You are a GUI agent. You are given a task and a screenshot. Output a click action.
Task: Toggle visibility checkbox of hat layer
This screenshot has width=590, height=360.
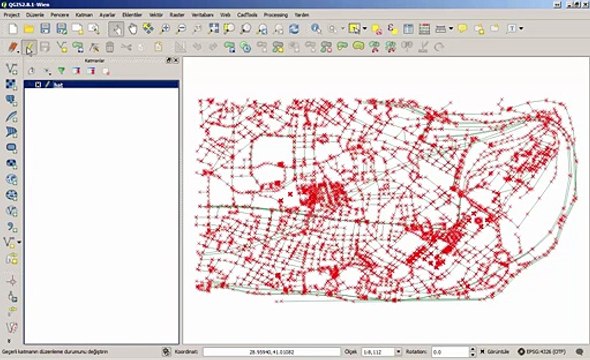tap(38, 85)
